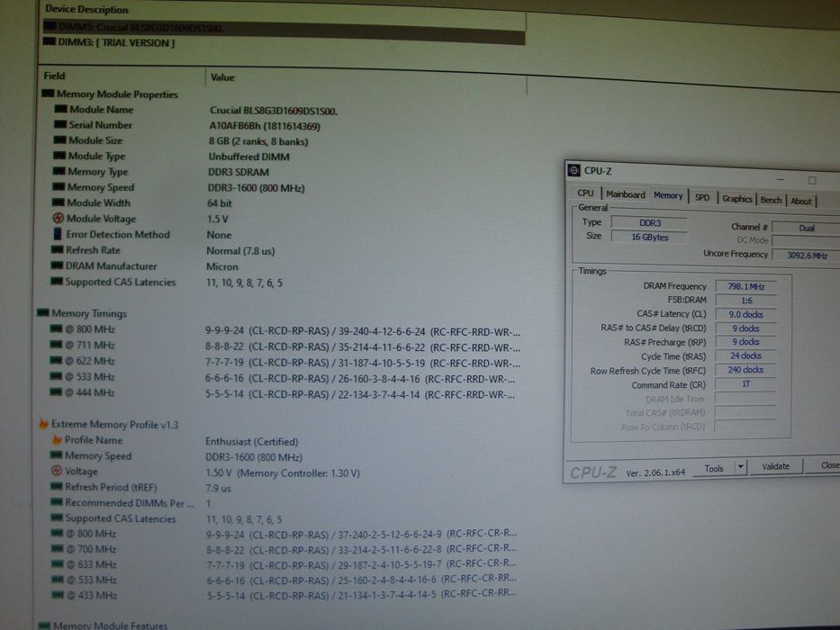Minimize the CPU-Z window
This screenshot has height=630, width=840.
tap(781, 179)
